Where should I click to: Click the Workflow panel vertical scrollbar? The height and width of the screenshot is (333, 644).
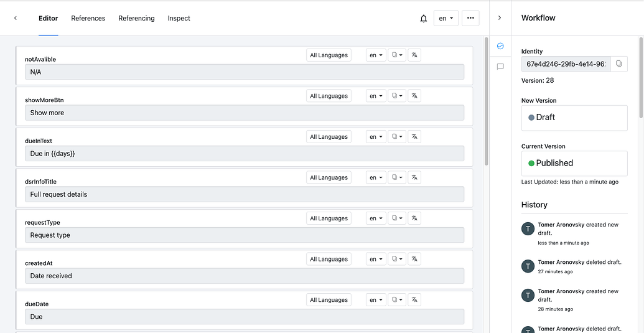641,78
